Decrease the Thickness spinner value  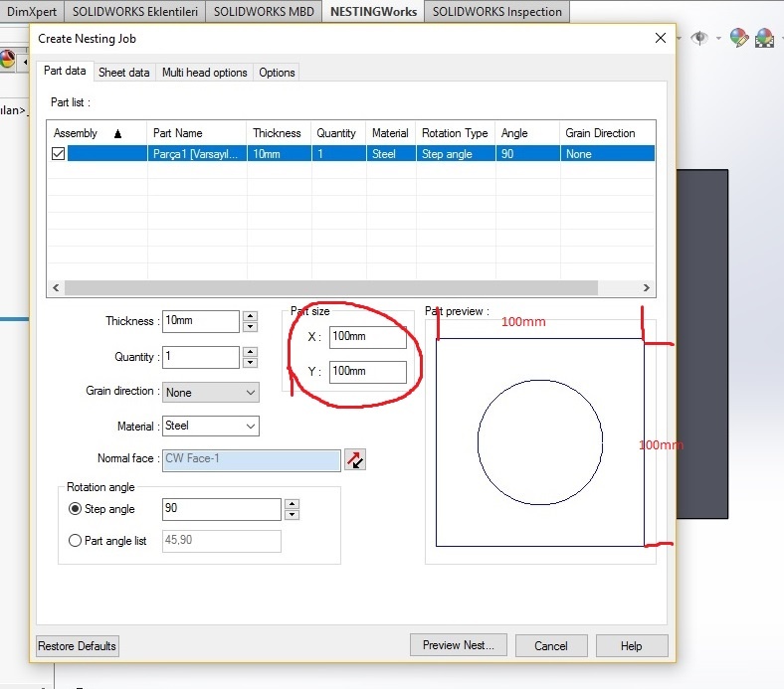pyautogui.click(x=250, y=327)
